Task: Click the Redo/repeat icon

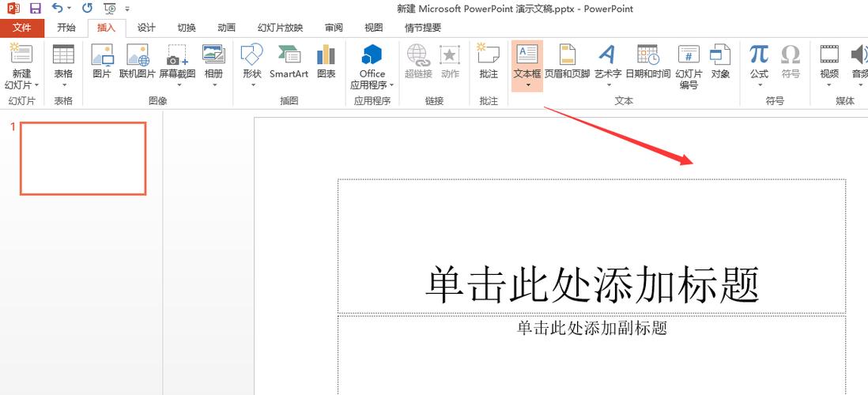Action: pyautogui.click(x=87, y=9)
